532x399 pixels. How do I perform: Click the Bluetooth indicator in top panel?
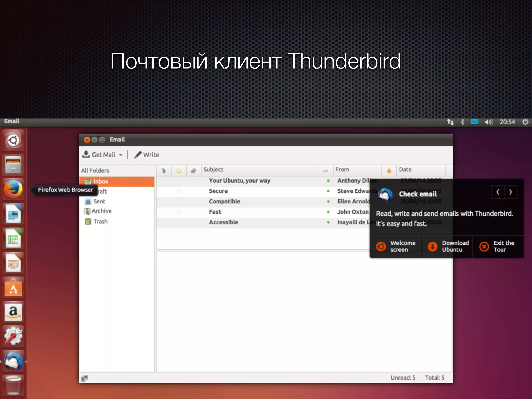pyautogui.click(x=462, y=122)
